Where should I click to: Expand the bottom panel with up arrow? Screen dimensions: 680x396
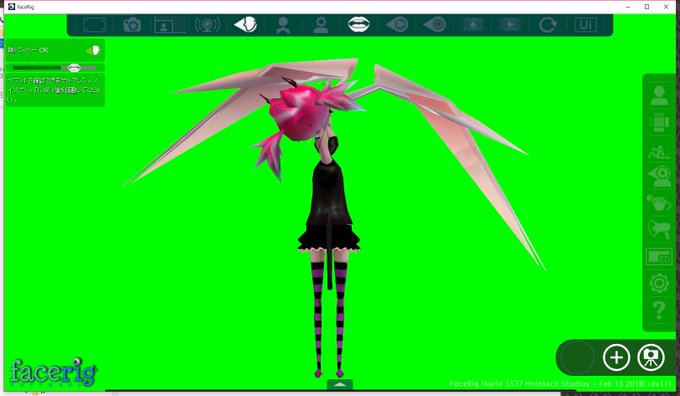tap(340, 384)
